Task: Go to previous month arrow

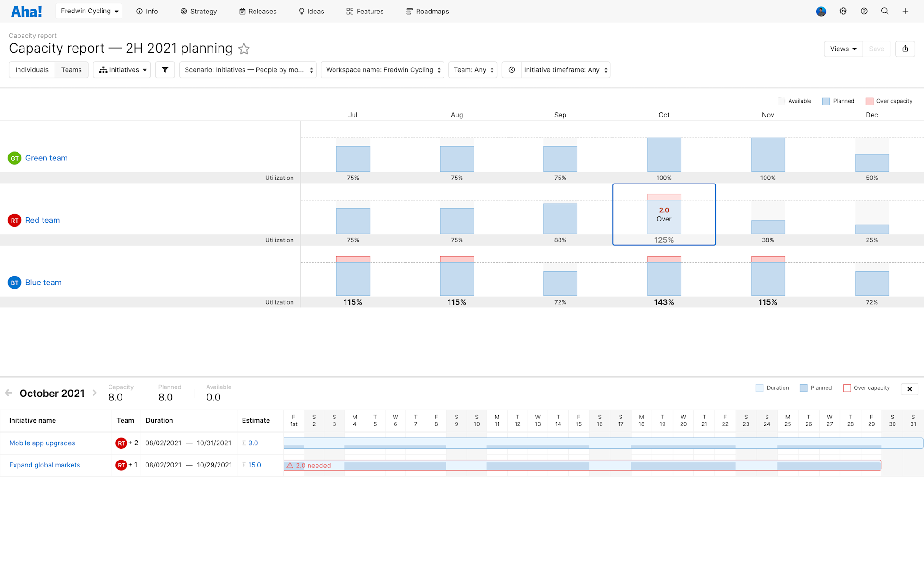Action: [8, 393]
